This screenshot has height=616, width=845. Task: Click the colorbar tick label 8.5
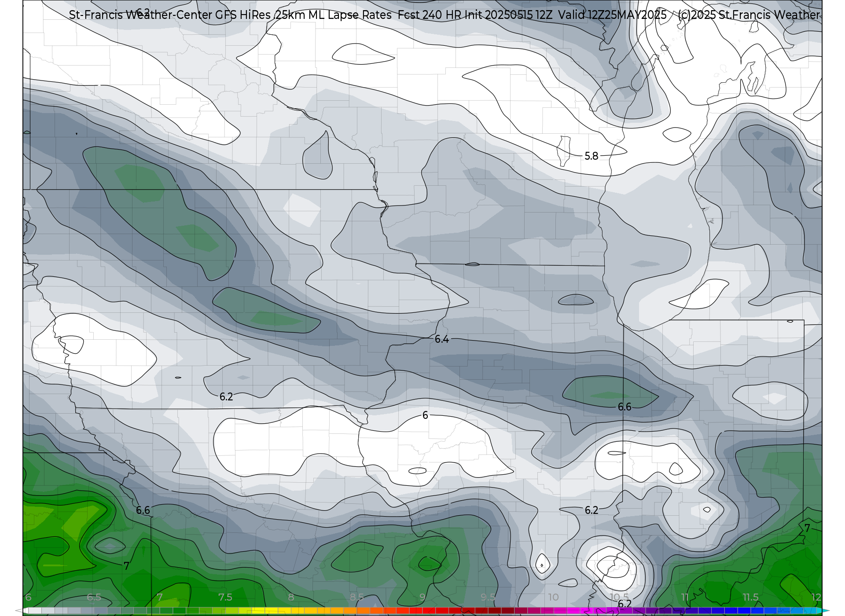pyautogui.click(x=356, y=597)
